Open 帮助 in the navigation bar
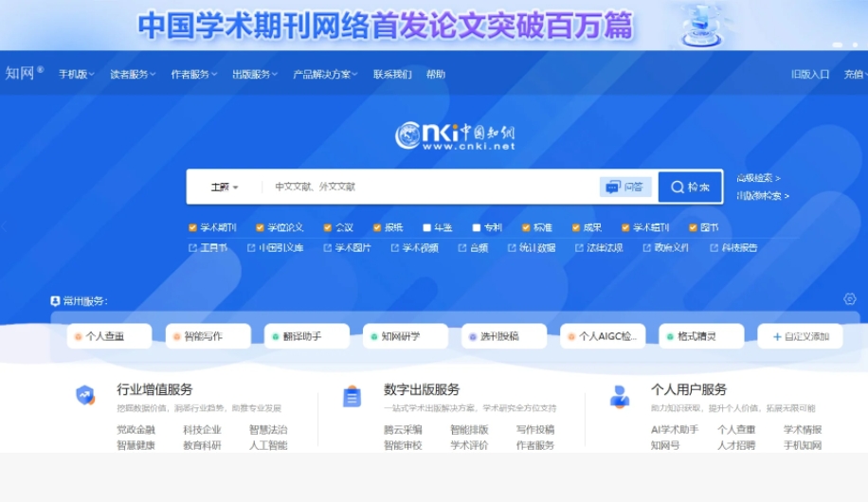The height and width of the screenshot is (502, 868). click(x=436, y=74)
